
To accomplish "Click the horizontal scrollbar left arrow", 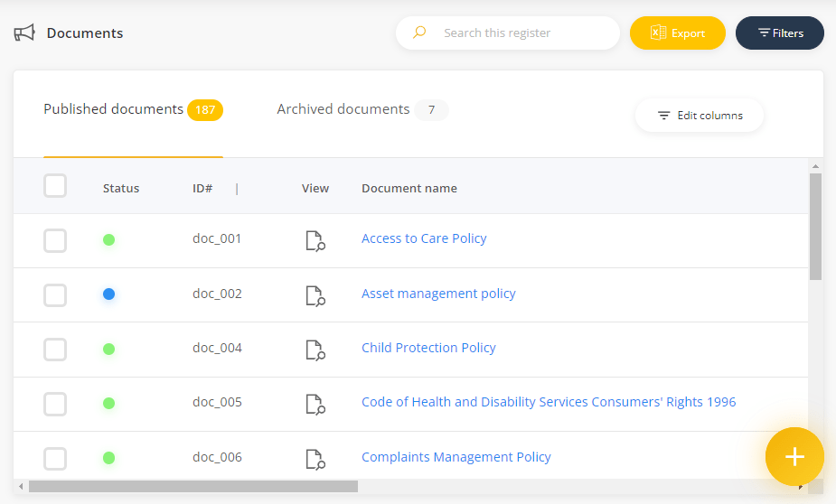I will 21,487.
